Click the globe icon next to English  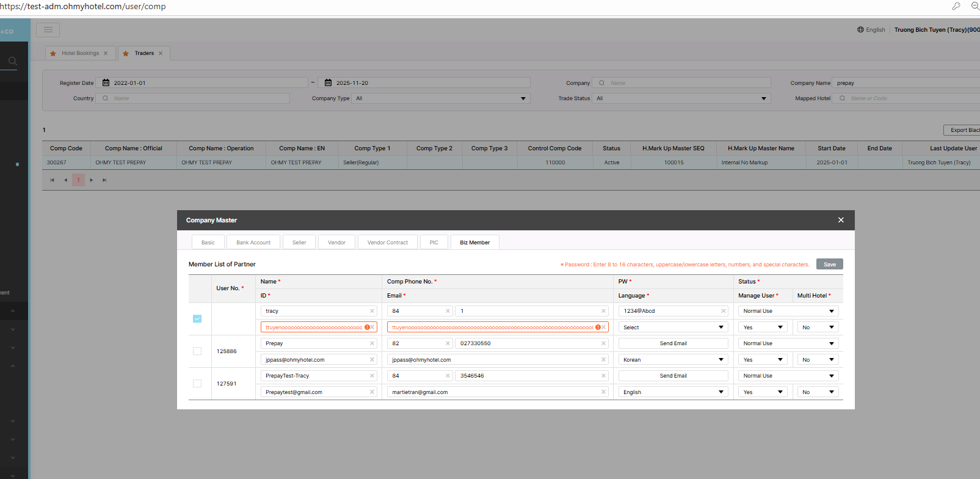coord(860,29)
